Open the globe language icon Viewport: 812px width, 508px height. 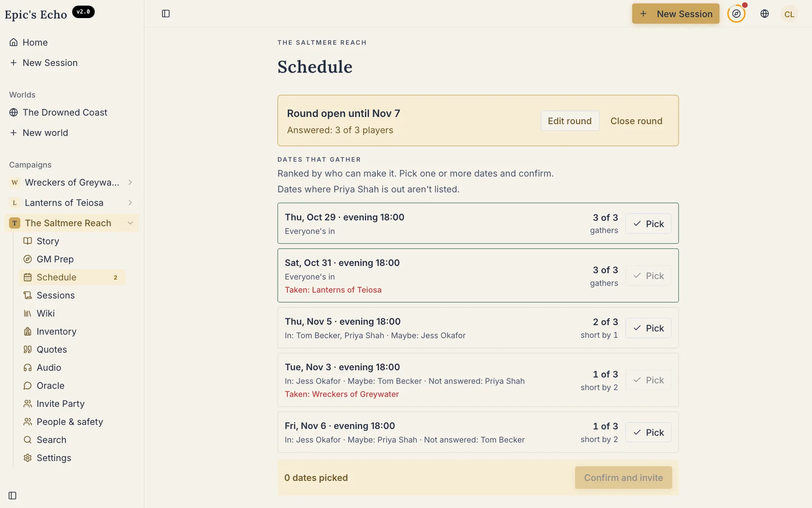pos(765,14)
